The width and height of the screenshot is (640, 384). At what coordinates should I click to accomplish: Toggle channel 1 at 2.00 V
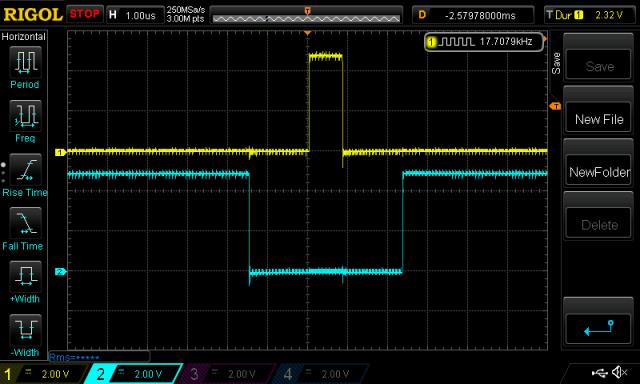(43, 374)
